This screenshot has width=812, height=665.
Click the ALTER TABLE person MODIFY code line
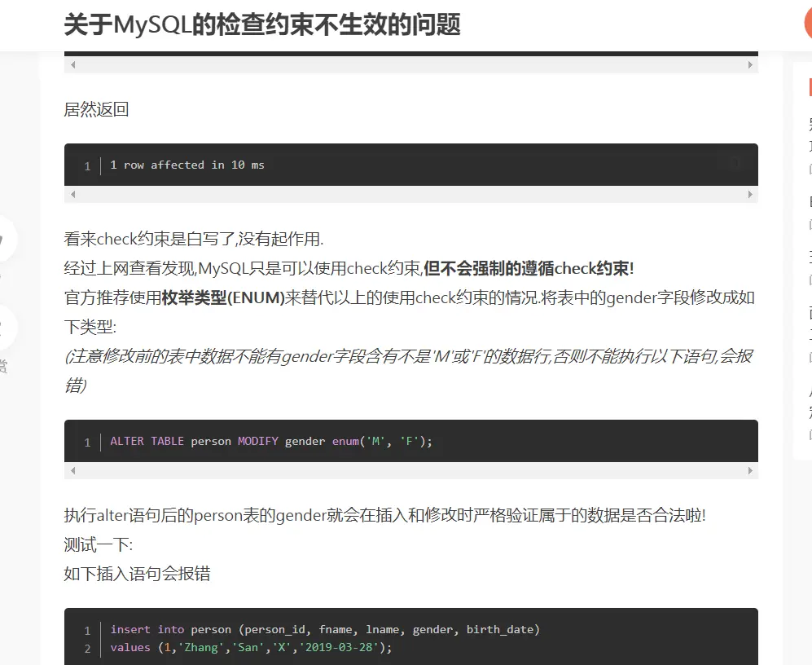point(271,441)
